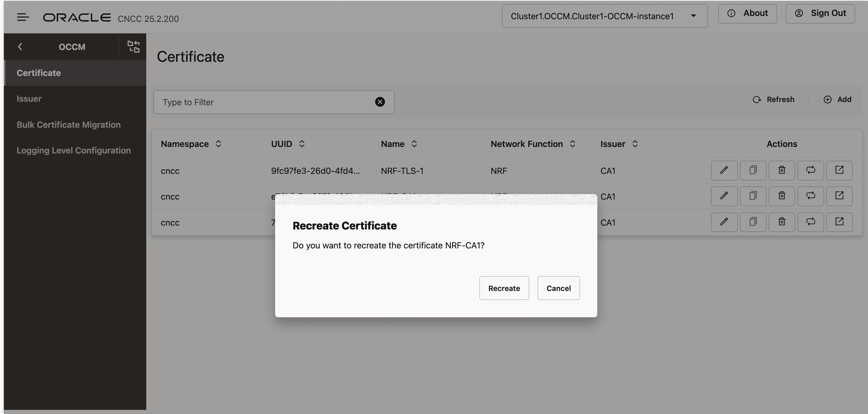The width and height of the screenshot is (868, 414).
Task: Recreate the NRF-TLS-1 certificate via loop icon
Action: (811, 170)
